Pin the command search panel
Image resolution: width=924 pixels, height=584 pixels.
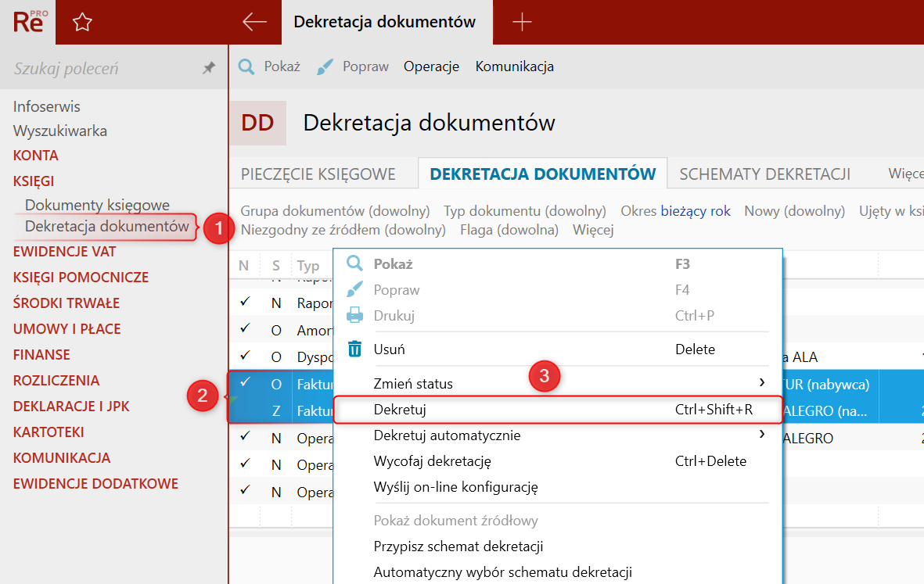tap(209, 68)
